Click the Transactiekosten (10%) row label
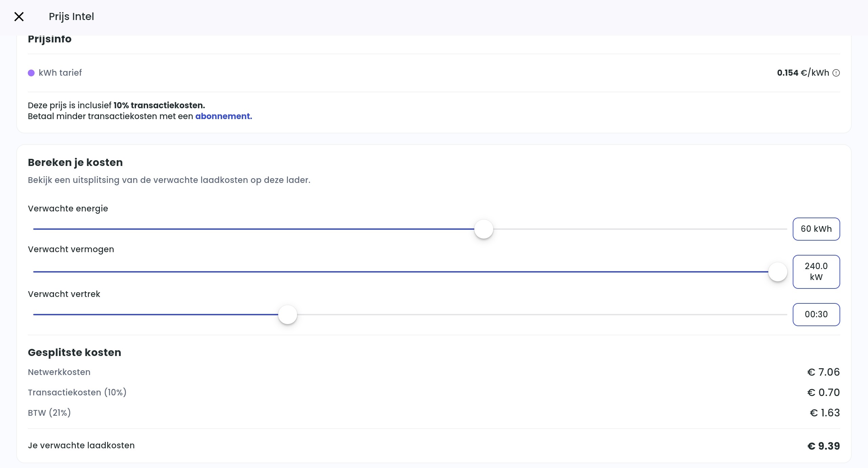868x468 pixels. point(77,392)
